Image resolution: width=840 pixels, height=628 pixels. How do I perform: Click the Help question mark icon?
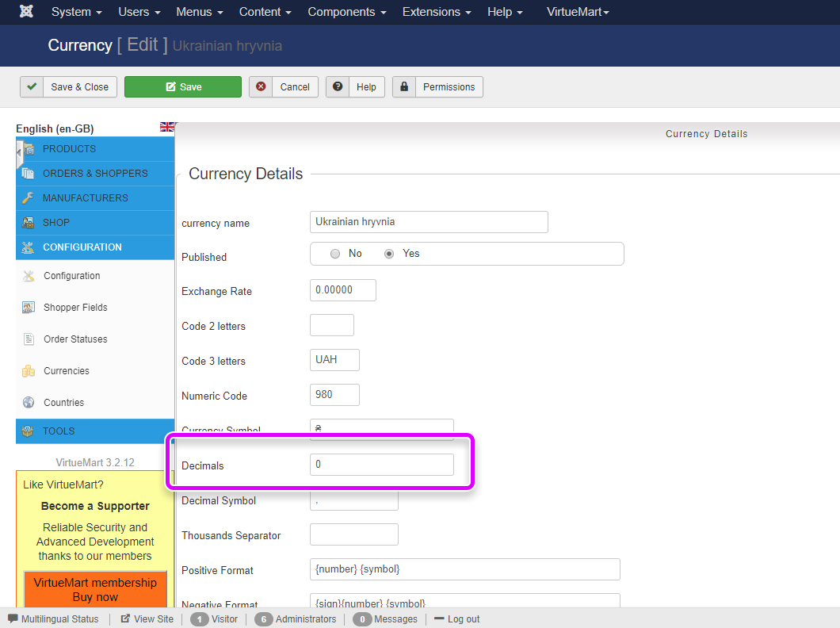338,86
